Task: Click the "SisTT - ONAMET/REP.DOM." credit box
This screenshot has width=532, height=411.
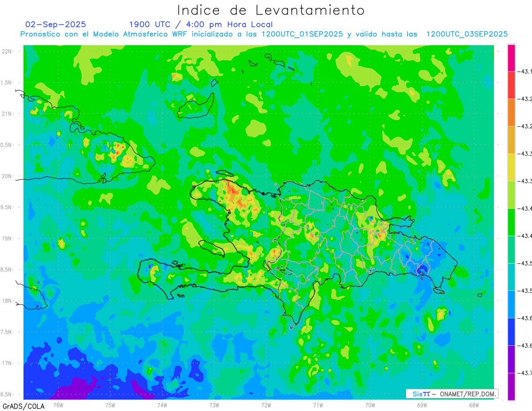Action: (x=452, y=394)
